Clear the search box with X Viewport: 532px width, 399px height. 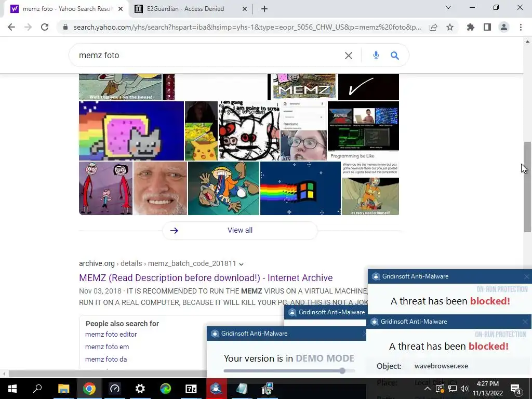coord(349,55)
